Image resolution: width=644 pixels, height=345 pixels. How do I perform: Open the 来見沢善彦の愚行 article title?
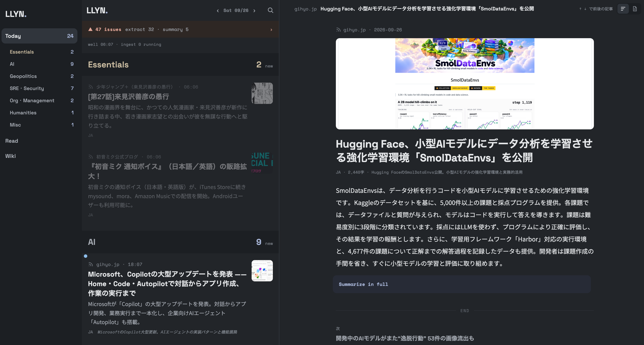click(x=128, y=97)
